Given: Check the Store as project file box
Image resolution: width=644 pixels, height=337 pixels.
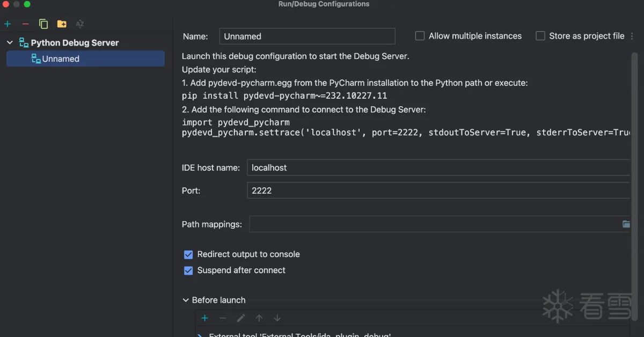Looking at the screenshot, I should [540, 36].
